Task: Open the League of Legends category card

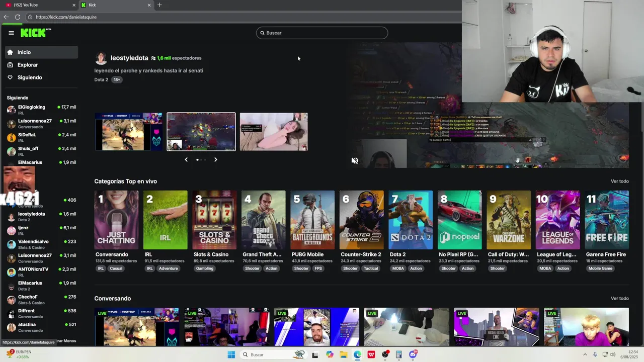Action: (558, 220)
